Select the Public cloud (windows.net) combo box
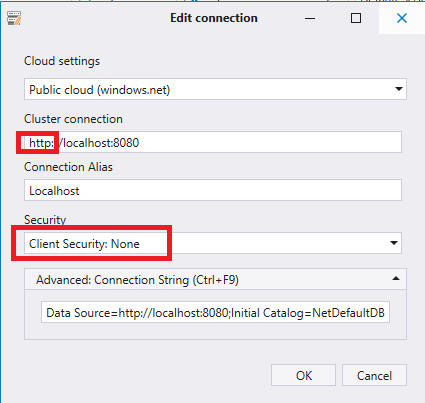The width and height of the screenshot is (425, 403). point(215,89)
